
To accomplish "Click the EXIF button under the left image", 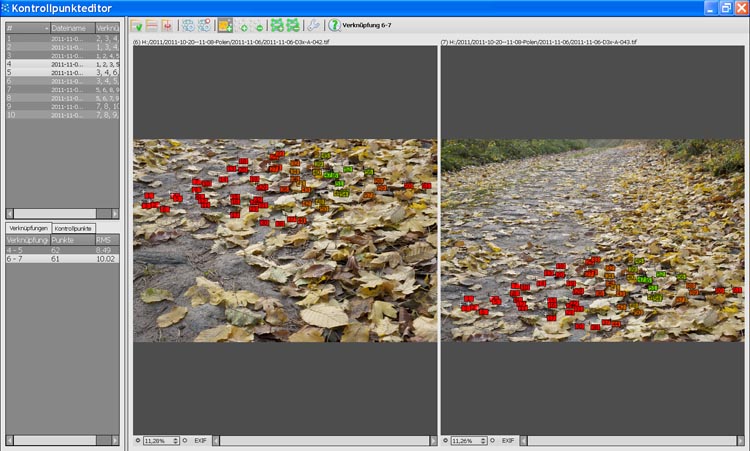I will pos(200,440).
